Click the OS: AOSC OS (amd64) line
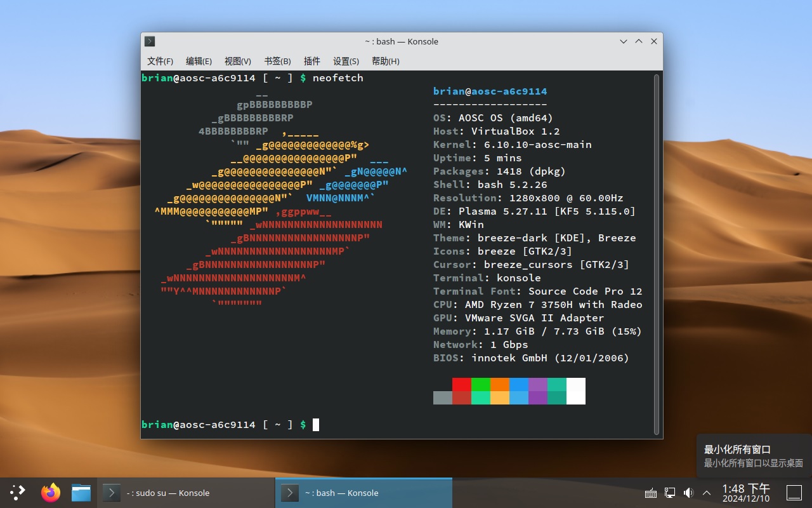Screen dimensions: 812x508 coord(493,118)
